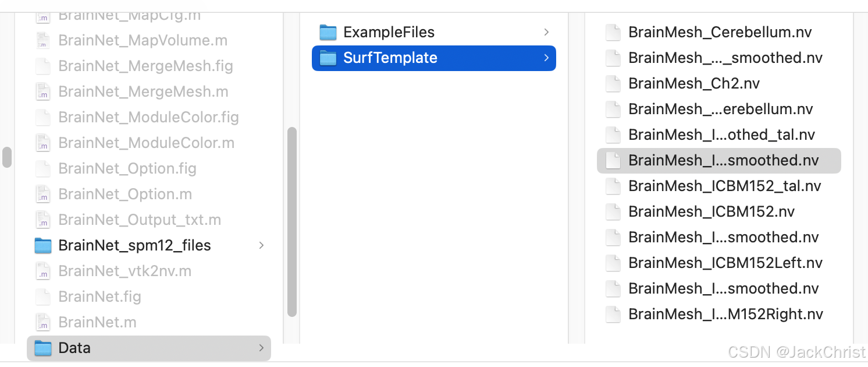The width and height of the screenshot is (868, 367).
Task: Expand the ExampleFiles folder chevron
Action: [x=546, y=33]
